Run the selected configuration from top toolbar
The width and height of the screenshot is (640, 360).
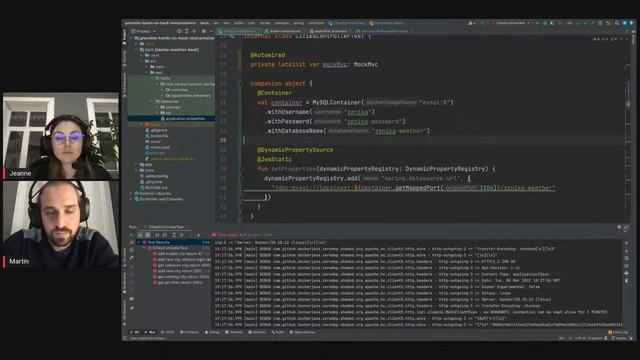pos(537,23)
